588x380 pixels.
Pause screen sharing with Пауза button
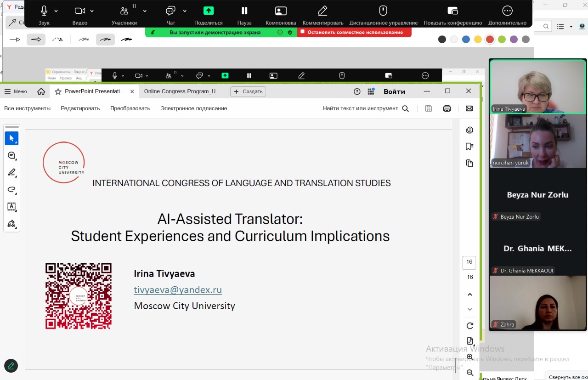tap(244, 11)
